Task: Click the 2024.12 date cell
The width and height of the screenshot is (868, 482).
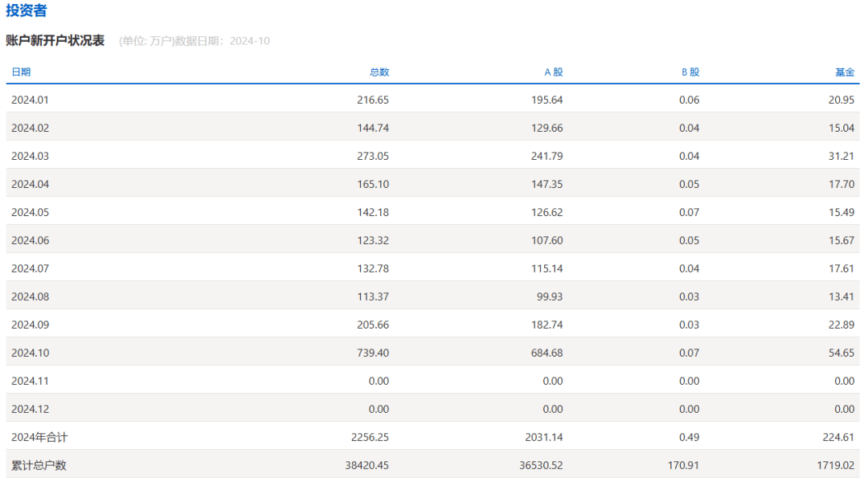Action: (x=31, y=410)
